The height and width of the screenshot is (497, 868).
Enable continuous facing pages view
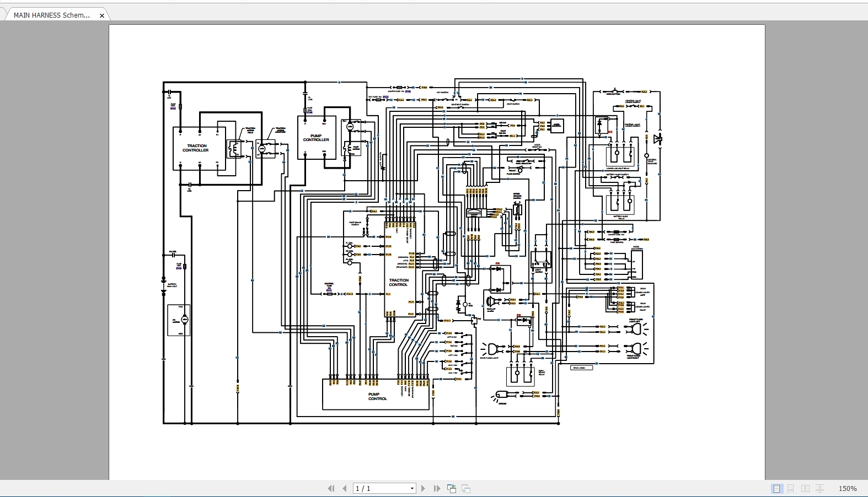[x=820, y=488]
